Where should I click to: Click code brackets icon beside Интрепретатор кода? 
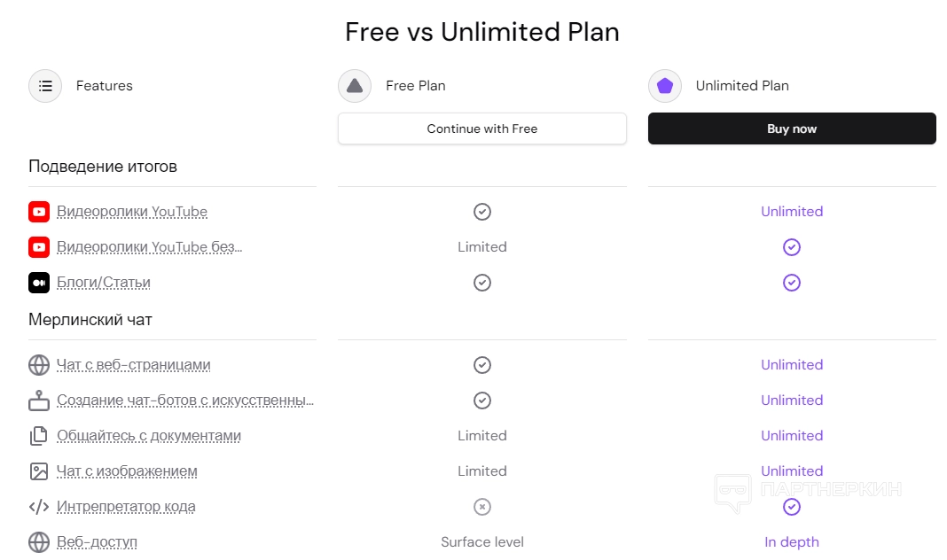tap(39, 507)
